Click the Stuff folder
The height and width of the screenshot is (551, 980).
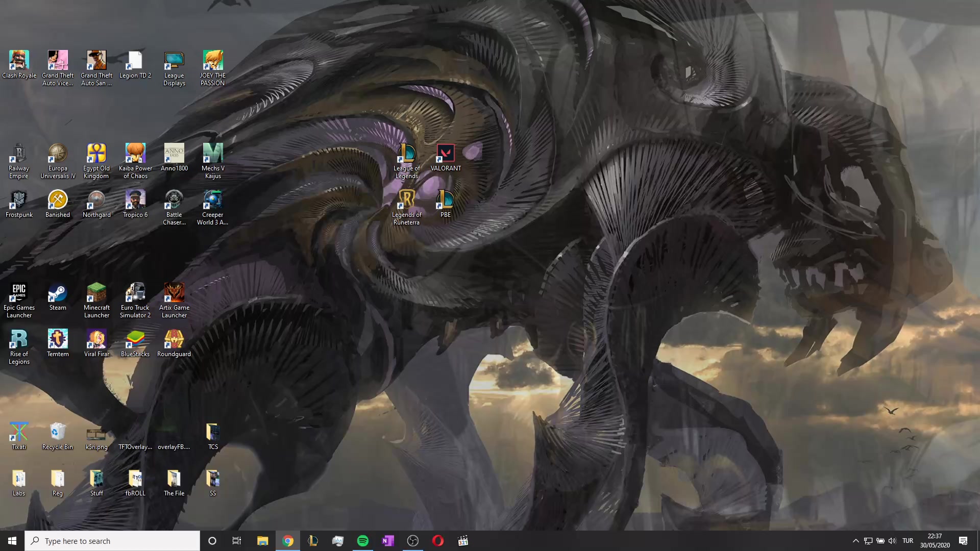tap(96, 483)
